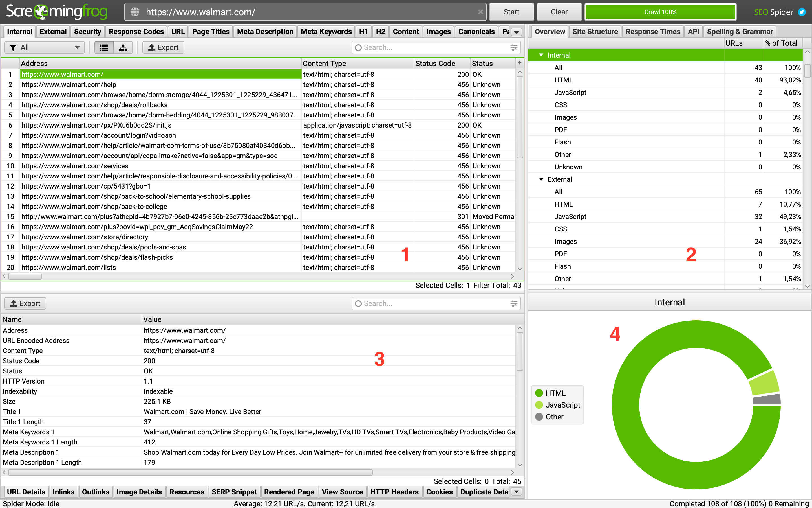This screenshot has width=812, height=508.
Task: Select JavaScript under Internal in Overview
Action: pos(665,92)
